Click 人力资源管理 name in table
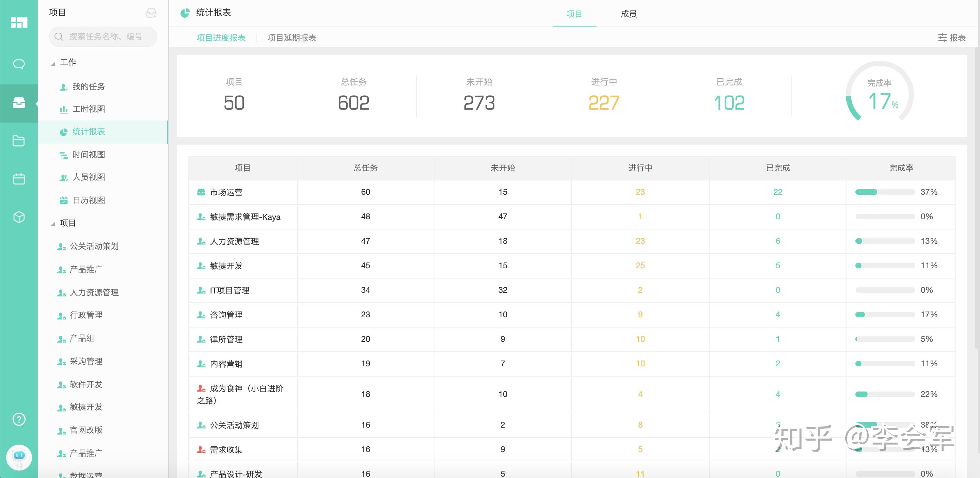Screen dimensions: 980x478 tap(234, 241)
